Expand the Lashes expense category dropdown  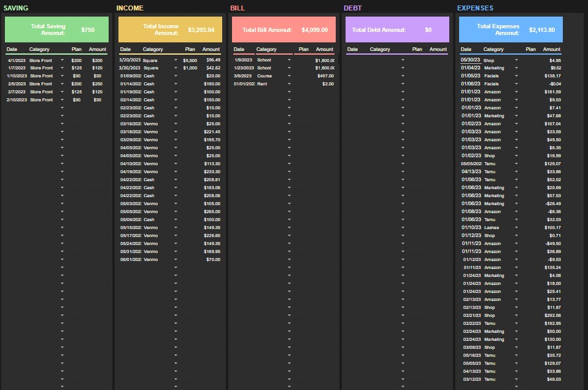click(x=516, y=228)
